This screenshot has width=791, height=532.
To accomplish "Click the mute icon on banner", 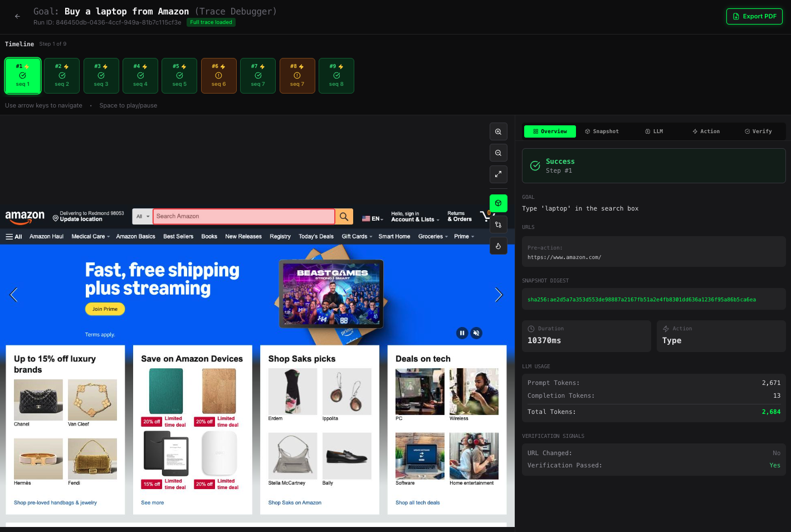I will [476, 333].
